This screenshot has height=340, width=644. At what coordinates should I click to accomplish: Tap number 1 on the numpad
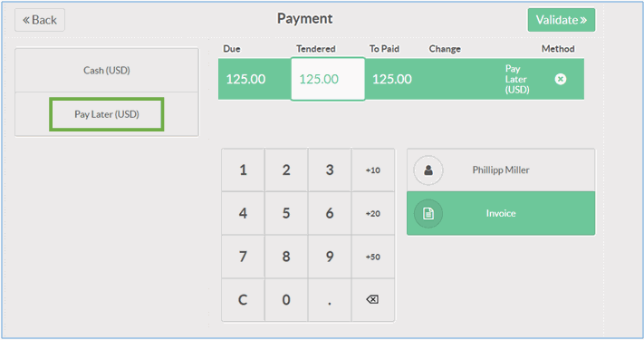pyautogui.click(x=243, y=170)
